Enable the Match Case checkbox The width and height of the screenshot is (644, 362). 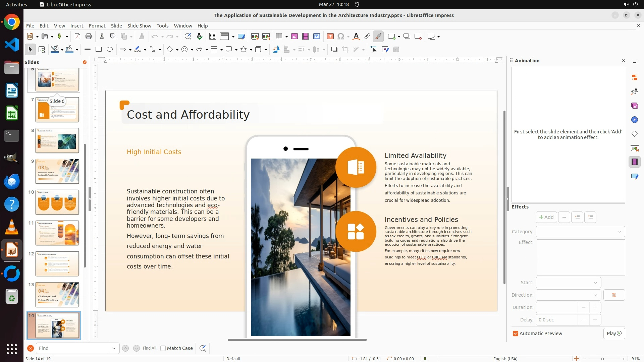tap(163, 348)
